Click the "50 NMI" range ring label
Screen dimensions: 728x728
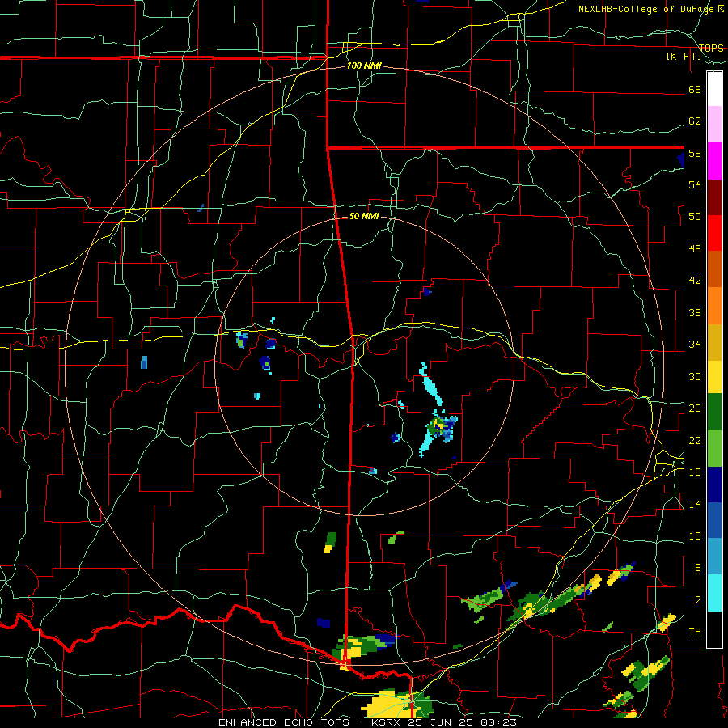pyautogui.click(x=364, y=216)
